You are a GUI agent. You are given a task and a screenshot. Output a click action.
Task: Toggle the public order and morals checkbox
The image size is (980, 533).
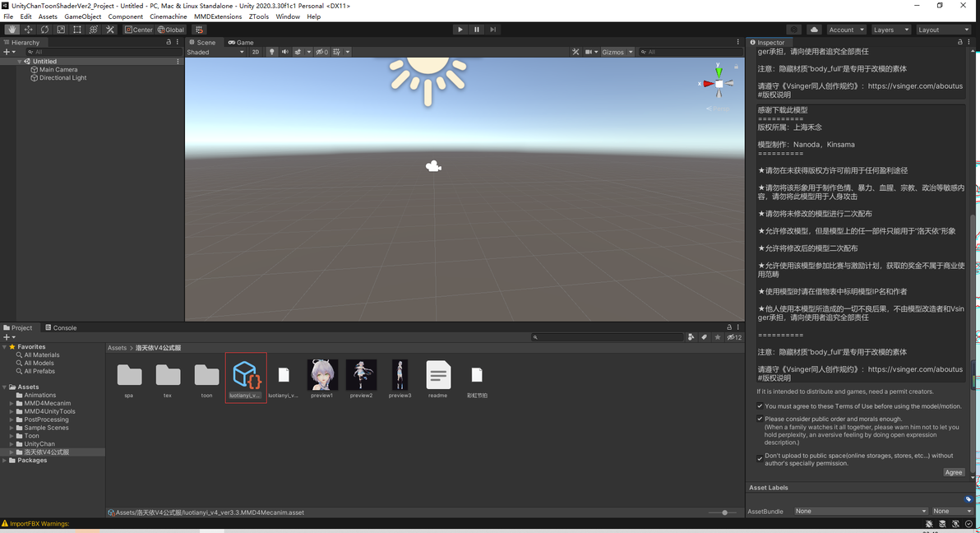[x=760, y=419]
